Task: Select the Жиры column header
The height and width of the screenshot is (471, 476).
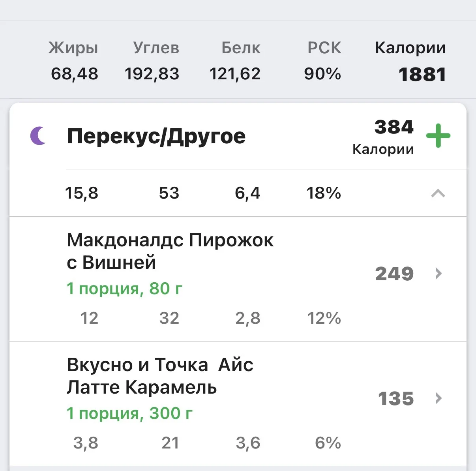Action: pos(73,48)
